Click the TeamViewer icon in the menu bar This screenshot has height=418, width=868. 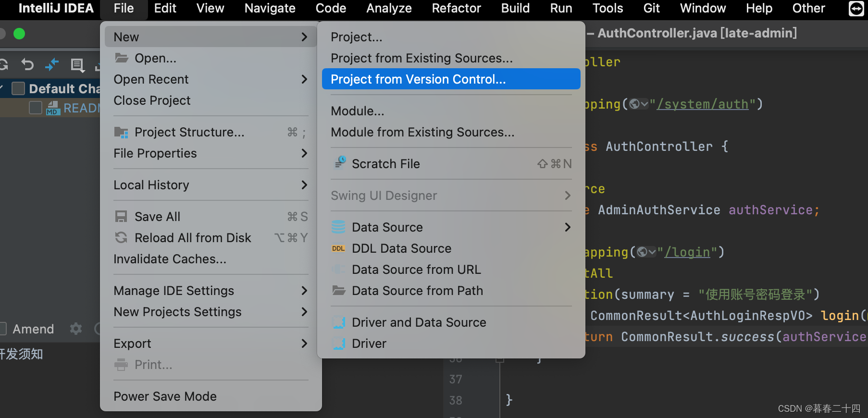(x=856, y=8)
